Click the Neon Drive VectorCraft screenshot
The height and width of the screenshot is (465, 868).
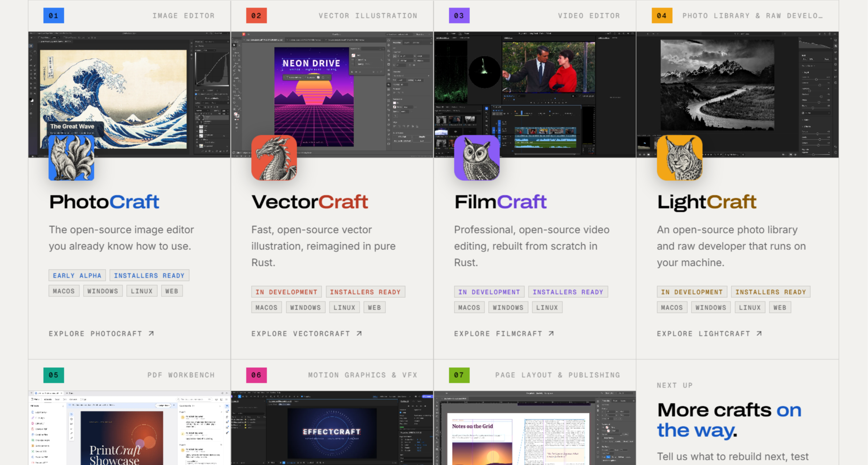(332, 94)
